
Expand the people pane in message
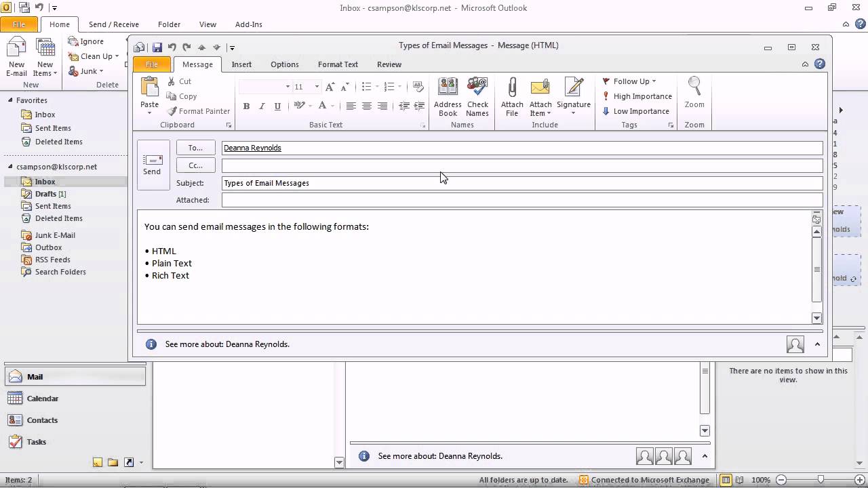pyautogui.click(x=817, y=344)
